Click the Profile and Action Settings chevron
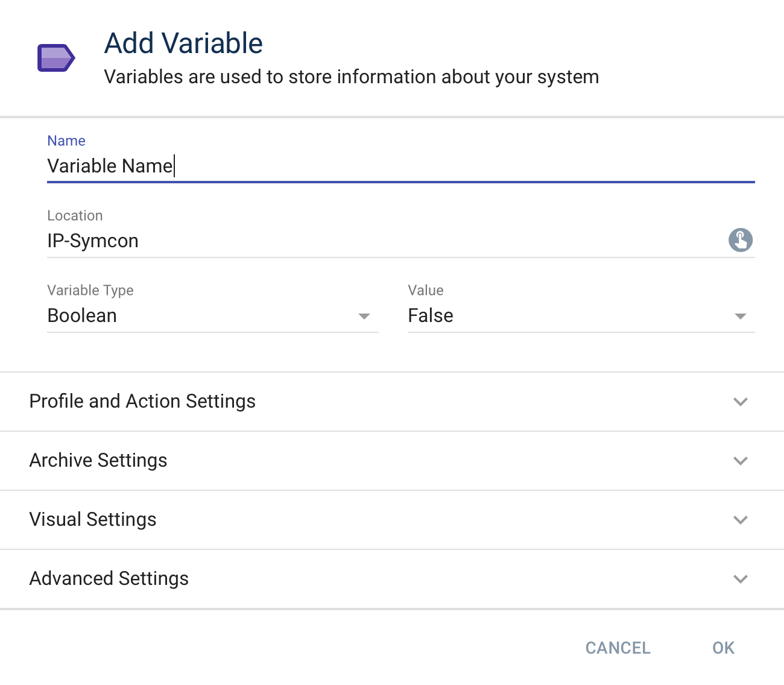Screen dimensions: 784x685 click(741, 402)
